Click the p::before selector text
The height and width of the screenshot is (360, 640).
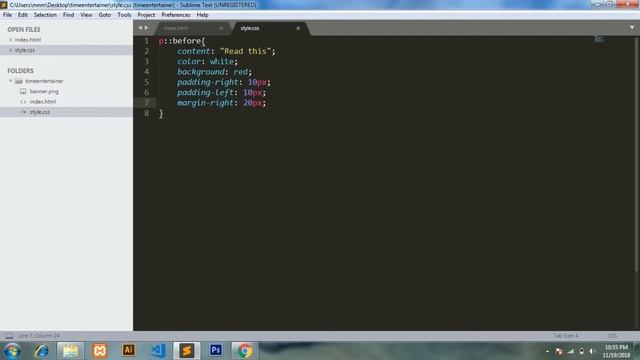click(180, 41)
